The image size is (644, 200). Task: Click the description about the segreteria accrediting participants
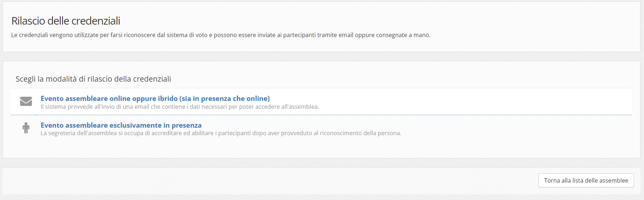221,133
